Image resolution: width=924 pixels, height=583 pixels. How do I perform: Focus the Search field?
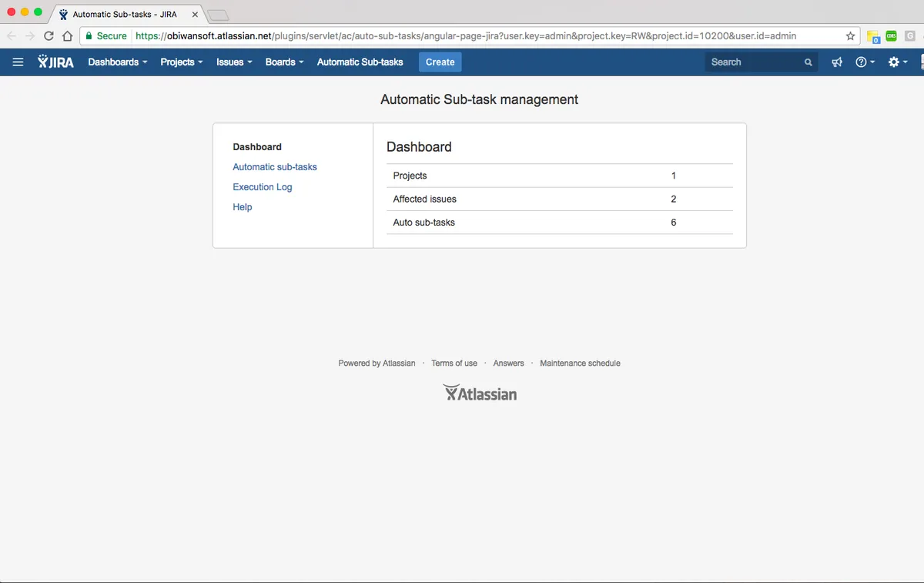[761, 62]
